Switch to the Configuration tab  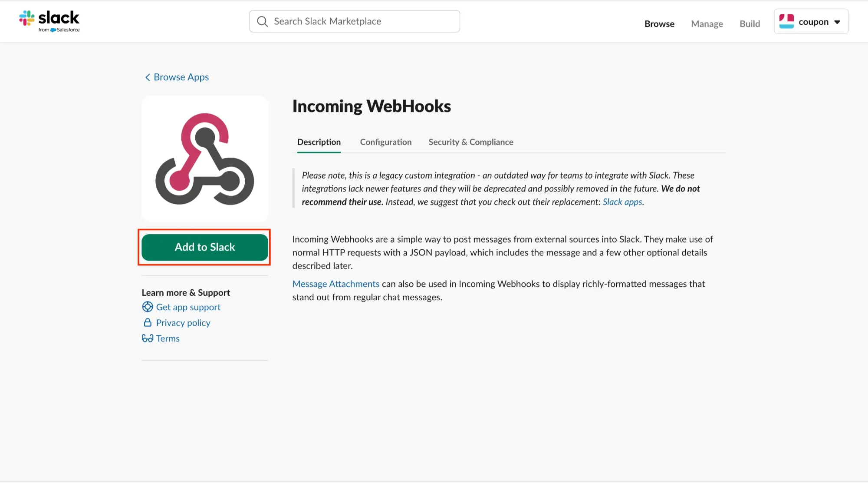click(x=385, y=142)
